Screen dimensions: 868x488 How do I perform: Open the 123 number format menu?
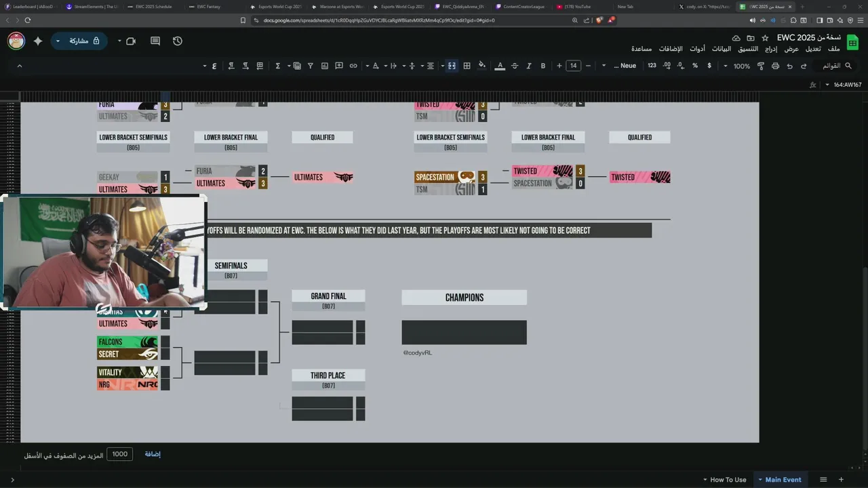tap(652, 66)
